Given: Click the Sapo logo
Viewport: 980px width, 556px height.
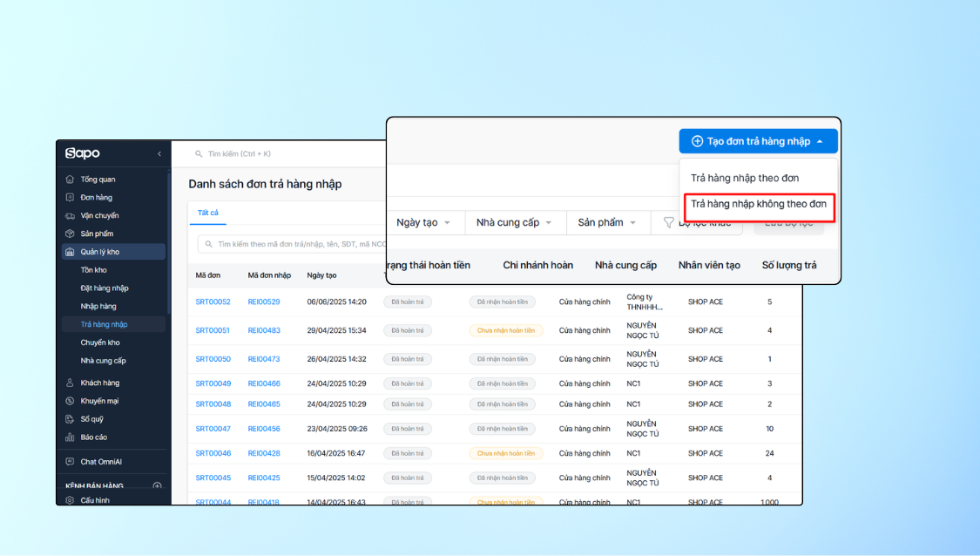Looking at the screenshot, I should (83, 153).
